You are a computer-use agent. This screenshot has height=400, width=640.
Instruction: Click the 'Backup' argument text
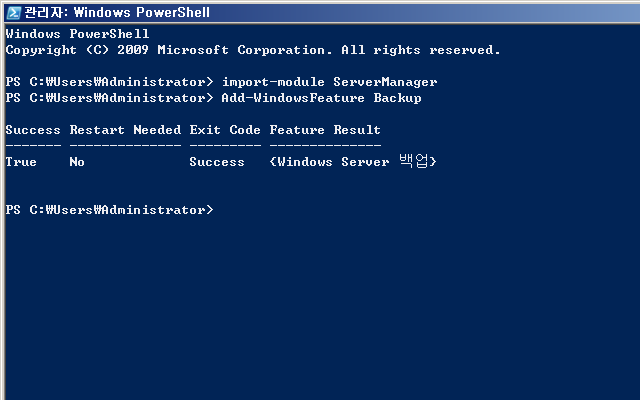tap(398, 98)
